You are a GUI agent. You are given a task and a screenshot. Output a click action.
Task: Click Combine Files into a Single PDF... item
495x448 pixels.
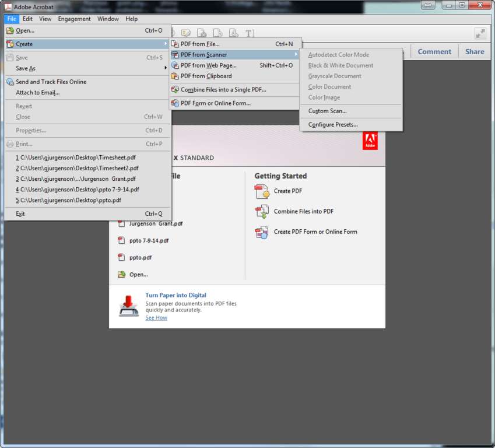234,90
